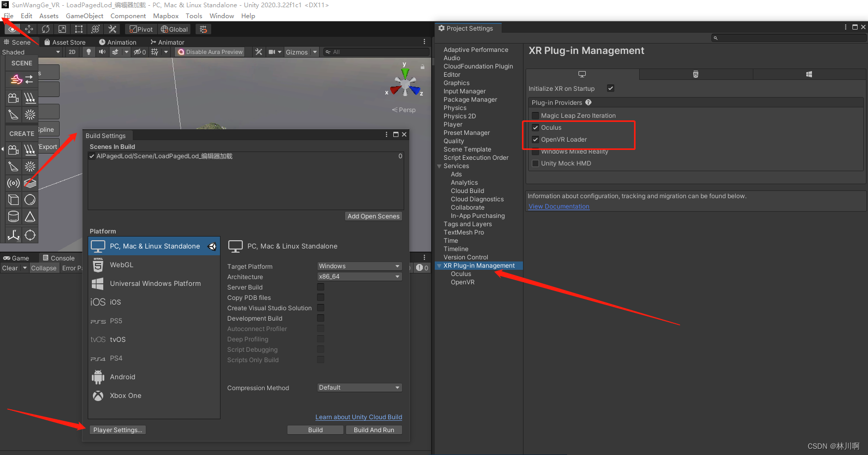Switch to Animator tab
868x455 pixels.
click(168, 42)
